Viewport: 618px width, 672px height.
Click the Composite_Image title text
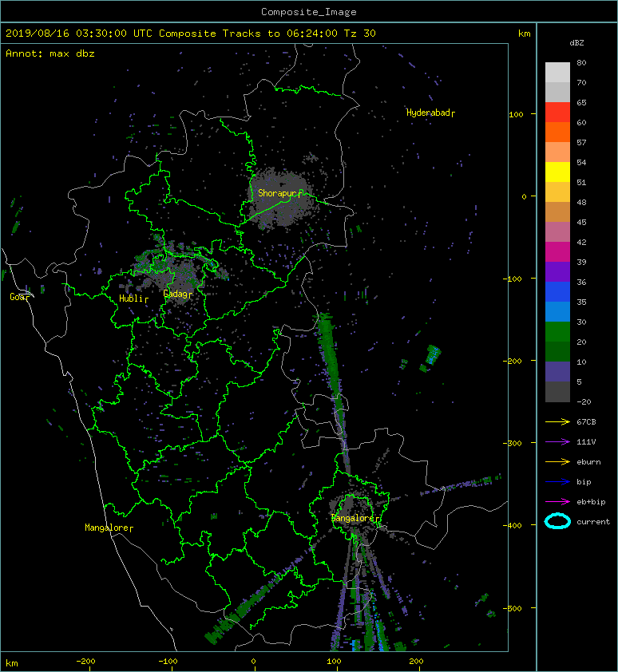coord(309,12)
